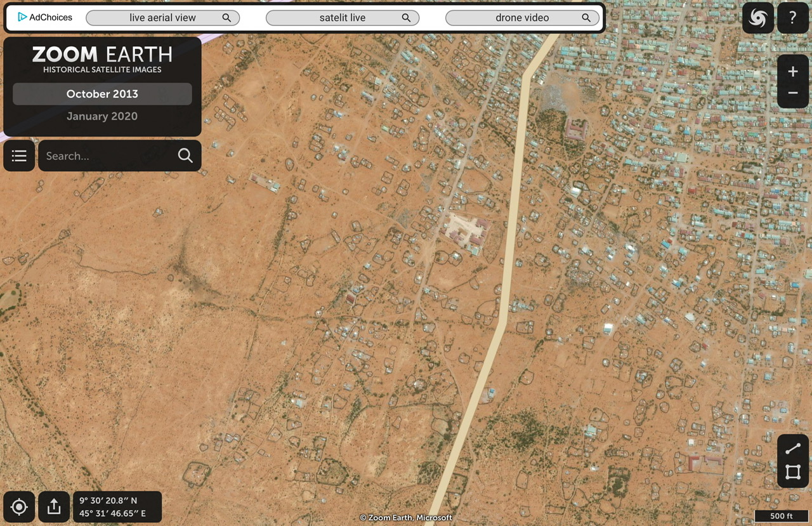The width and height of the screenshot is (812, 526).
Task: Select October 2013 imagery date
Action: tap(102, 94)
